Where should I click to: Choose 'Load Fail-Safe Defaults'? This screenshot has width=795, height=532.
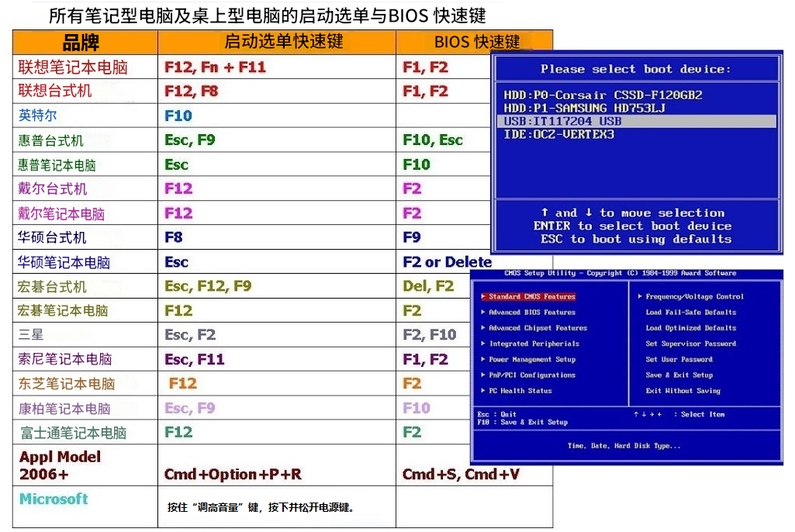[691, 313]
